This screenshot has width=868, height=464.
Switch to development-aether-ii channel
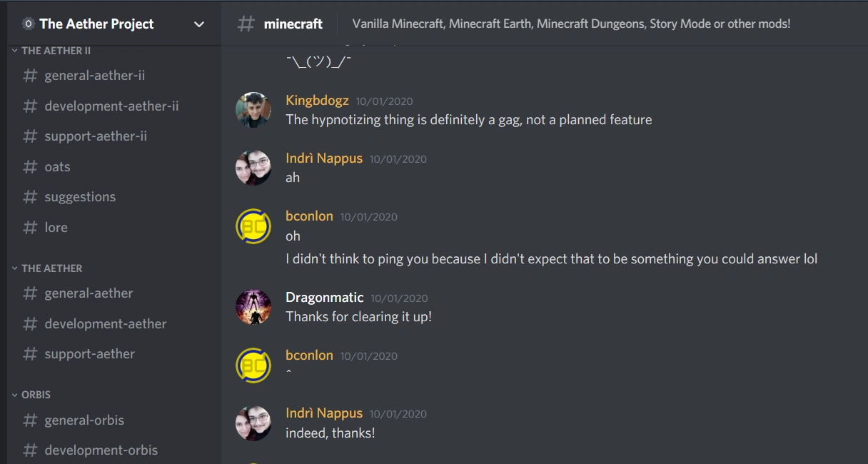[x=111, y=106]
